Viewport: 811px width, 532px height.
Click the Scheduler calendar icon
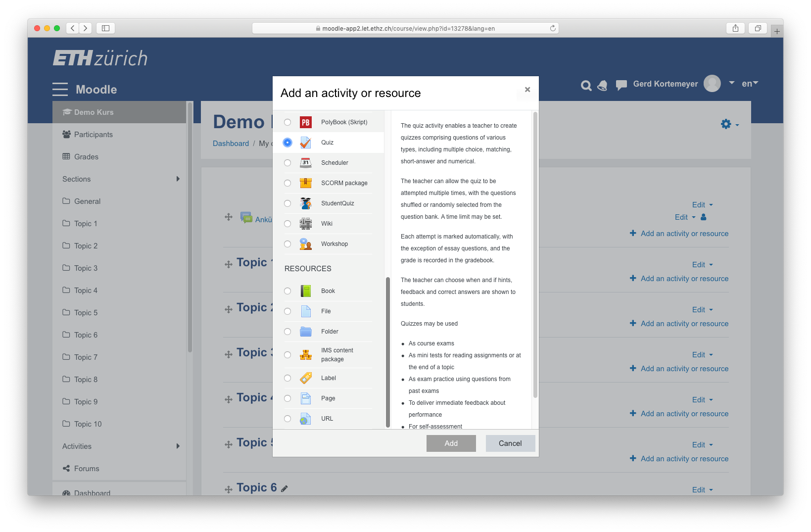click(x=306, y=163)
